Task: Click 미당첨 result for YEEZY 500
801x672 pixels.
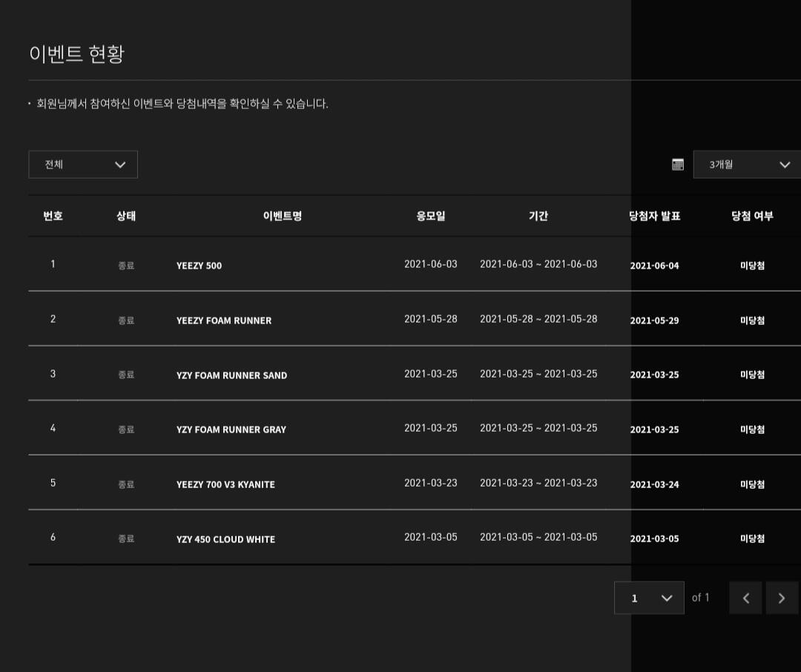Action: [x=752, y=266]
